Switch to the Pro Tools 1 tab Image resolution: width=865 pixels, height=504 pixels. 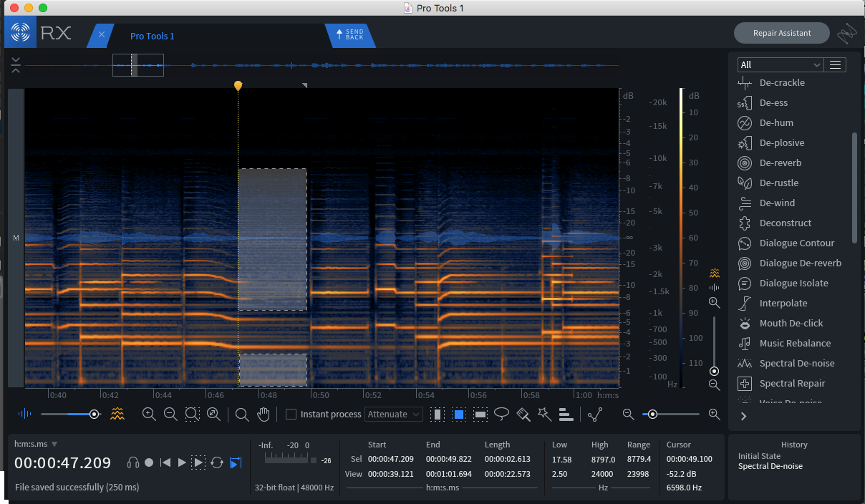click(x=152, y=36)
